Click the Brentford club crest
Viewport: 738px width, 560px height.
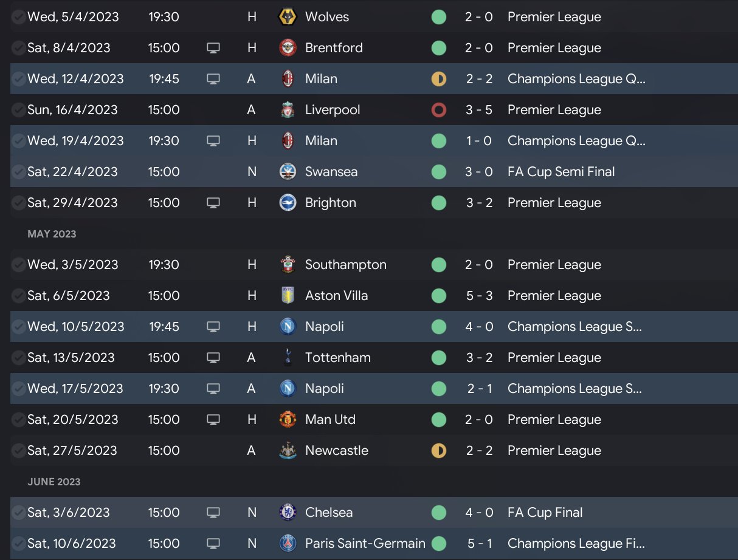click(288, 48)
